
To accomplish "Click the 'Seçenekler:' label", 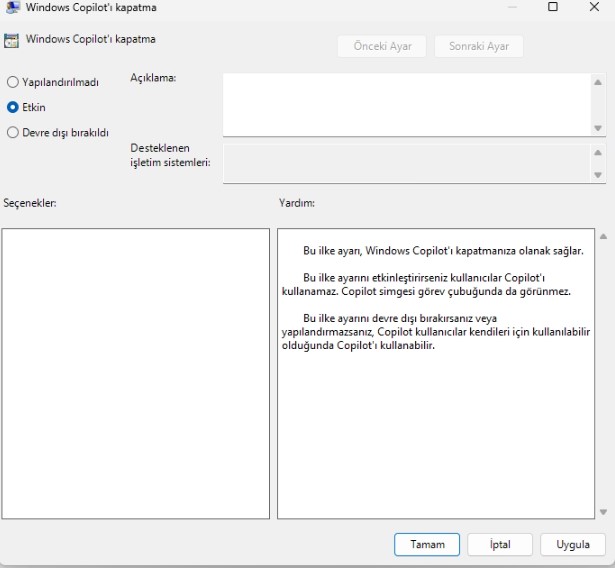I will (x=30, y=203).
